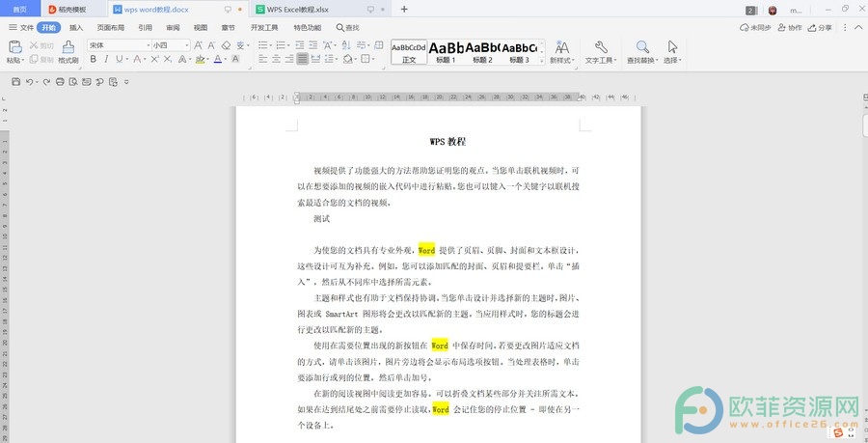Click the Find (查找) search button
Viewport: 868px width, 443px height.
coord(347,28)
